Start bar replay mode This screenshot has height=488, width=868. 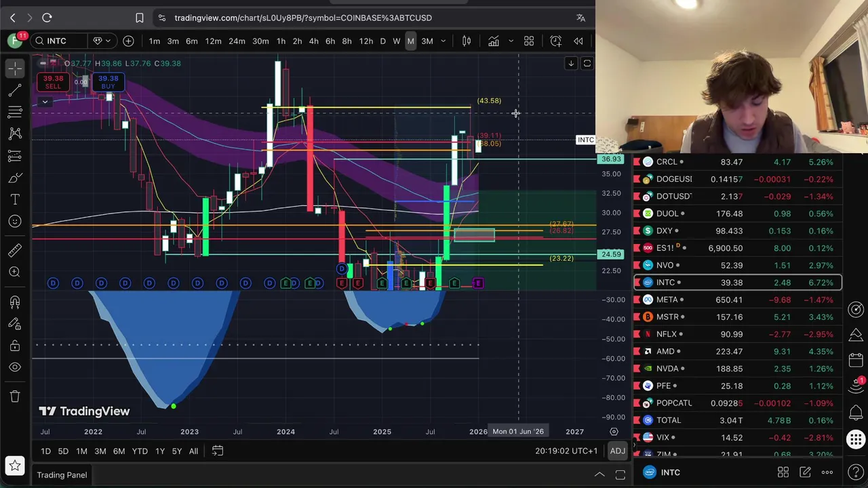[x=578, y=41]
